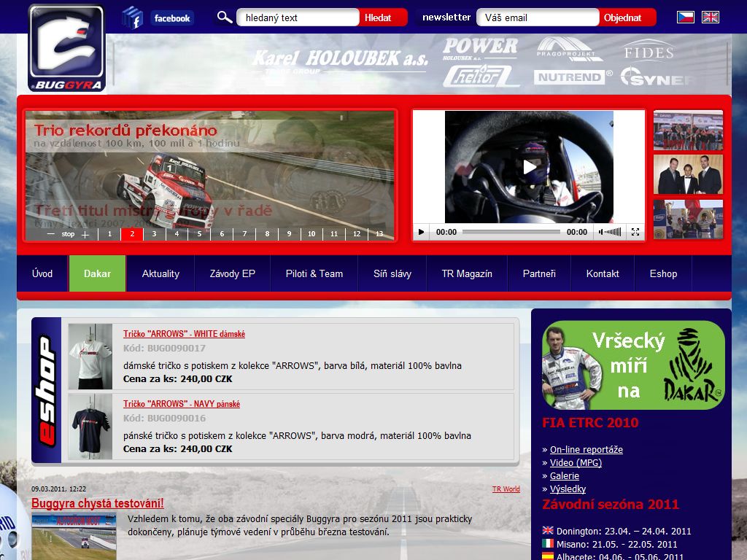Open the navy ARROWS t-shirt image
The width and height of the screenshot is (747, 560).
tap(90, 427)
